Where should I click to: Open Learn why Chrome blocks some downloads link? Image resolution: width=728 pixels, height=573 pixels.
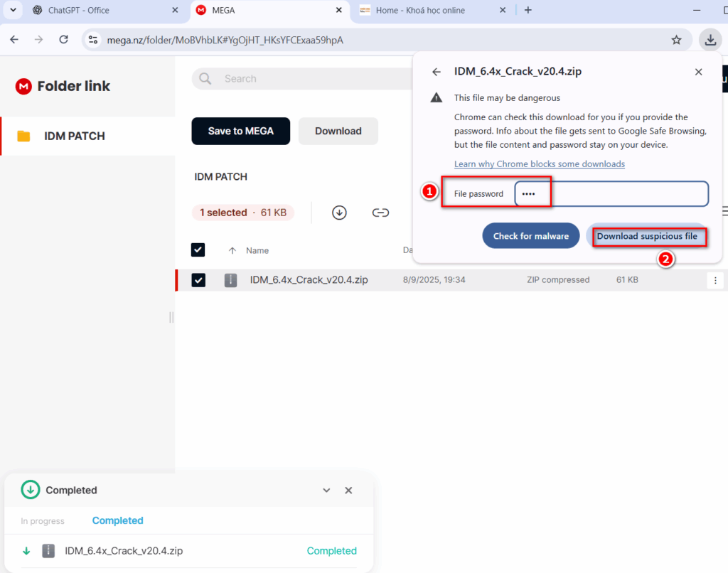540,164
